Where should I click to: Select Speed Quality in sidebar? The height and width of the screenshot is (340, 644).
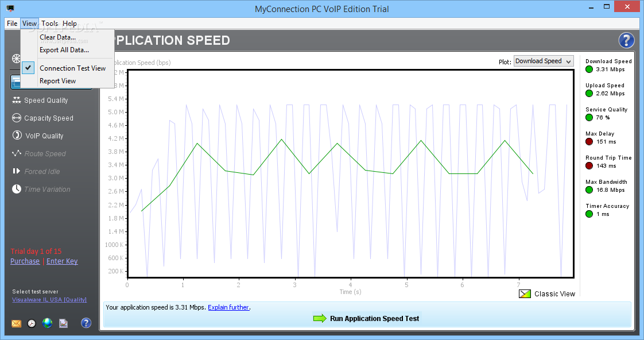(46, 101)
